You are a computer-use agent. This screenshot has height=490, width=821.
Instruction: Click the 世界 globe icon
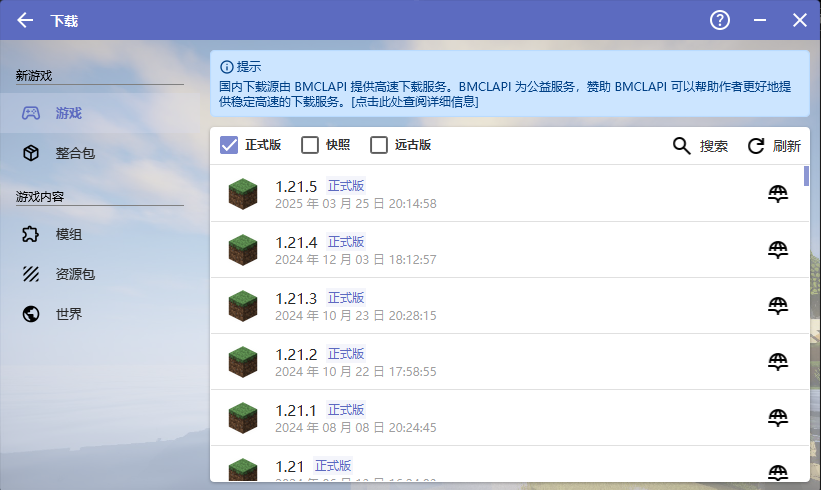31,314
